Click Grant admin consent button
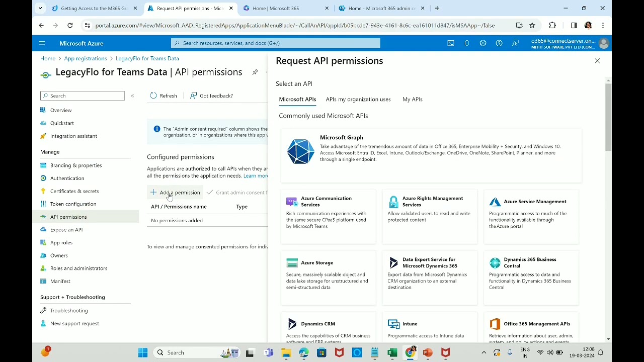 [236, 193]
